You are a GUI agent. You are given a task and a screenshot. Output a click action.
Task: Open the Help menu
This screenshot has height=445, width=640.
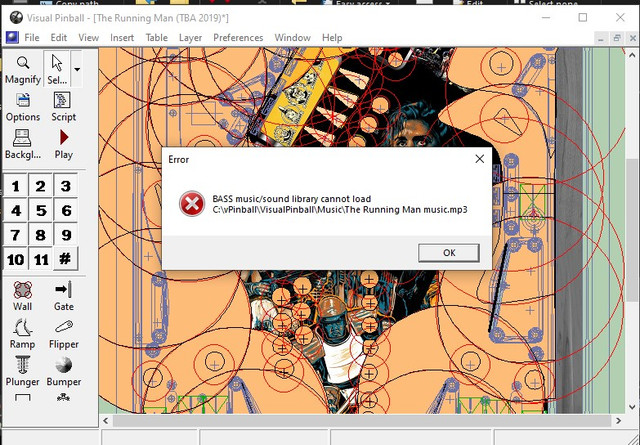332,38
